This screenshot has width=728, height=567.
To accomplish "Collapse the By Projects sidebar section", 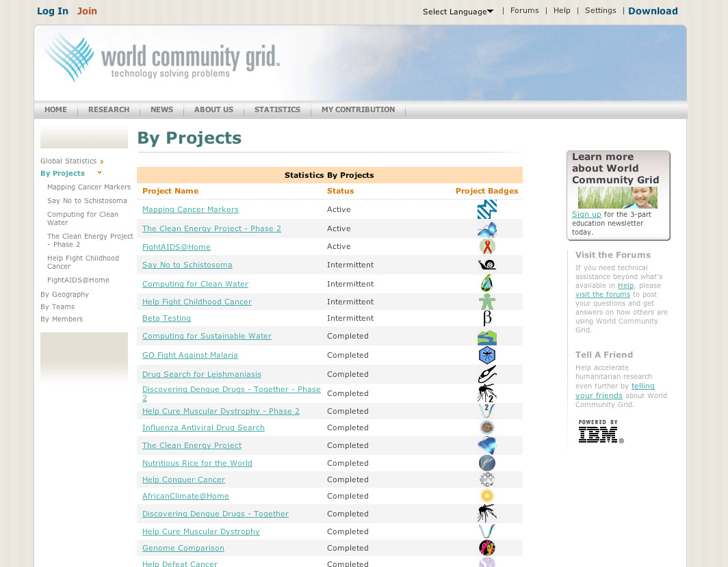I will [x=99, y=172].
